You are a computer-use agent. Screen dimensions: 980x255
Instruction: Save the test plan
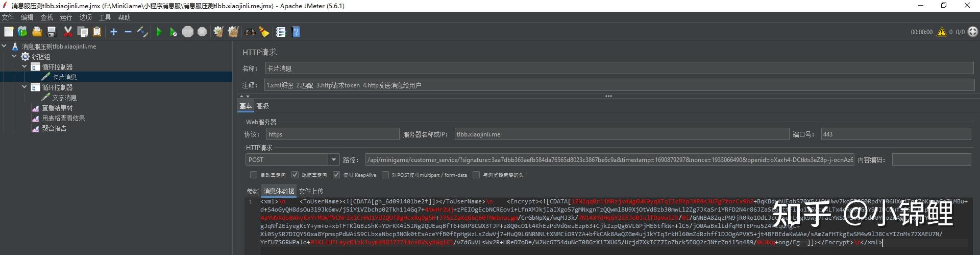(51, 32)
